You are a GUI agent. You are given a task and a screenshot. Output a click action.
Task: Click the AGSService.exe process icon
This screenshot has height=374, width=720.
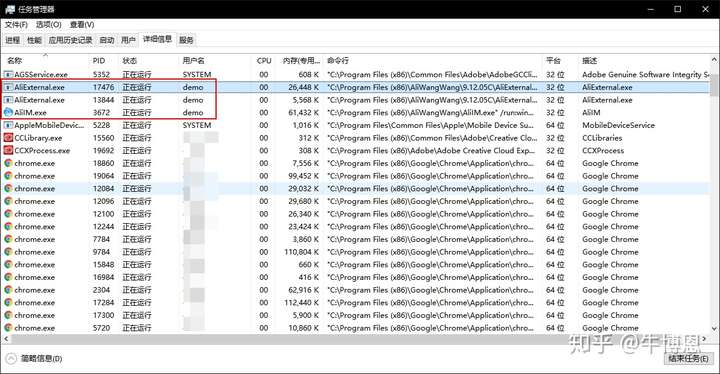pyautogui.click(x=8, y=74)
